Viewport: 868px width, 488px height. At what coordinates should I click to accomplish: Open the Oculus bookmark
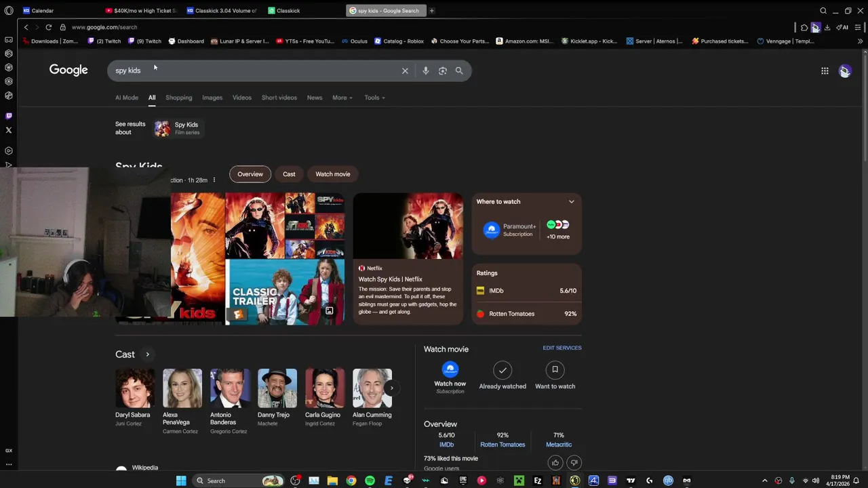click(355, 41)
